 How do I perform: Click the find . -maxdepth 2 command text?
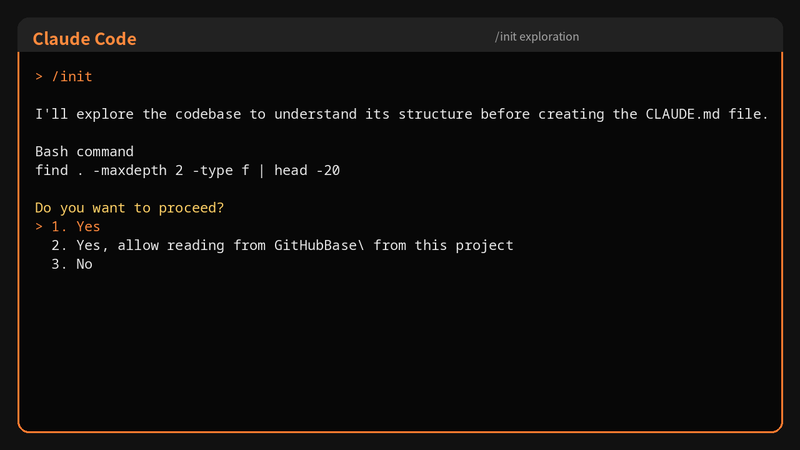pos(187,170)
